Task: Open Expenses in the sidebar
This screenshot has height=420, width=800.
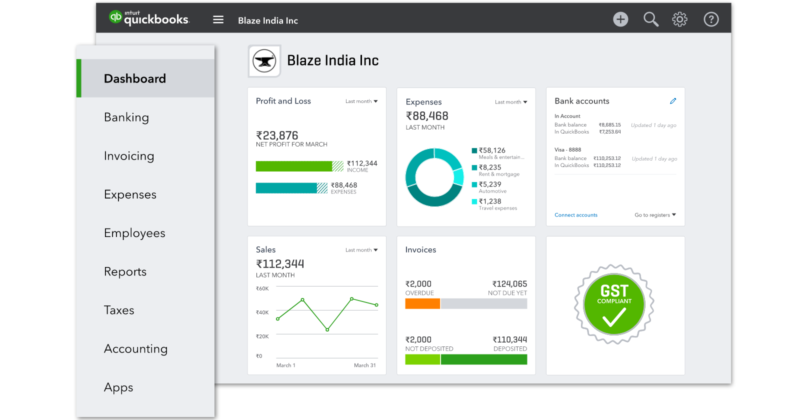Action: coord(130,194)
